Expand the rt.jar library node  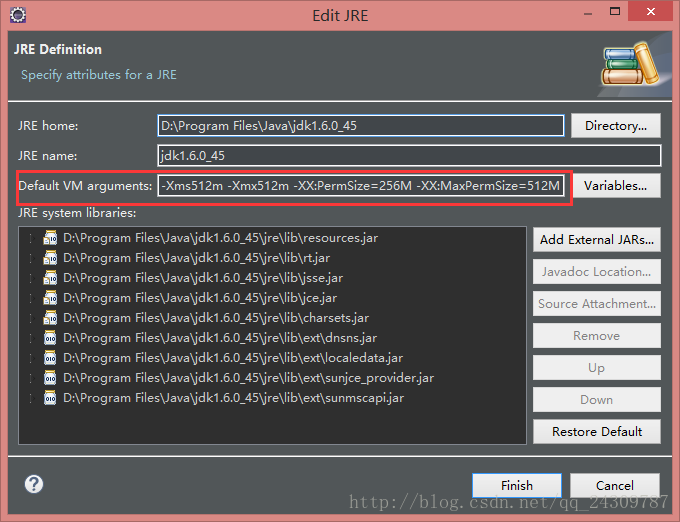point(31,258)
